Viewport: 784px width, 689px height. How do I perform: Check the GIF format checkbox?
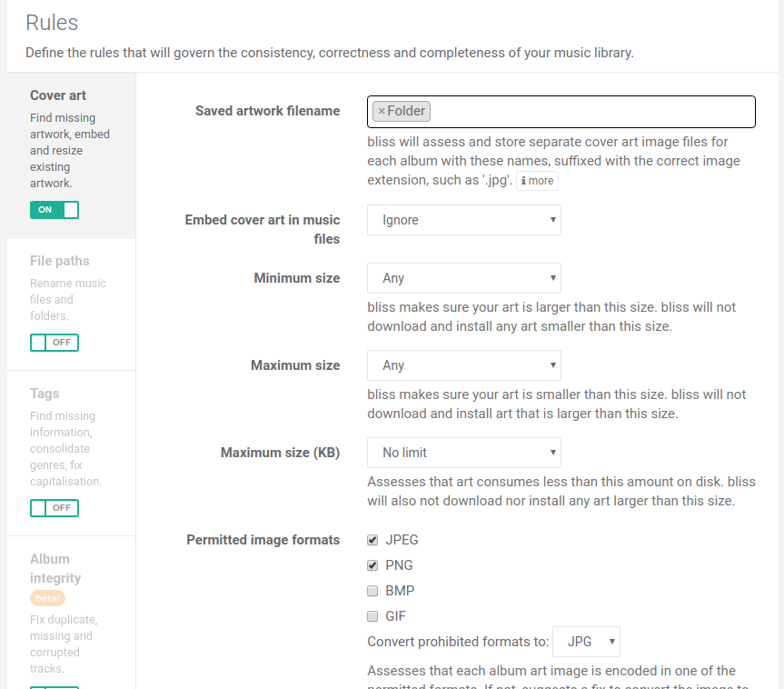pyautogui.click(x=372, y=616)
